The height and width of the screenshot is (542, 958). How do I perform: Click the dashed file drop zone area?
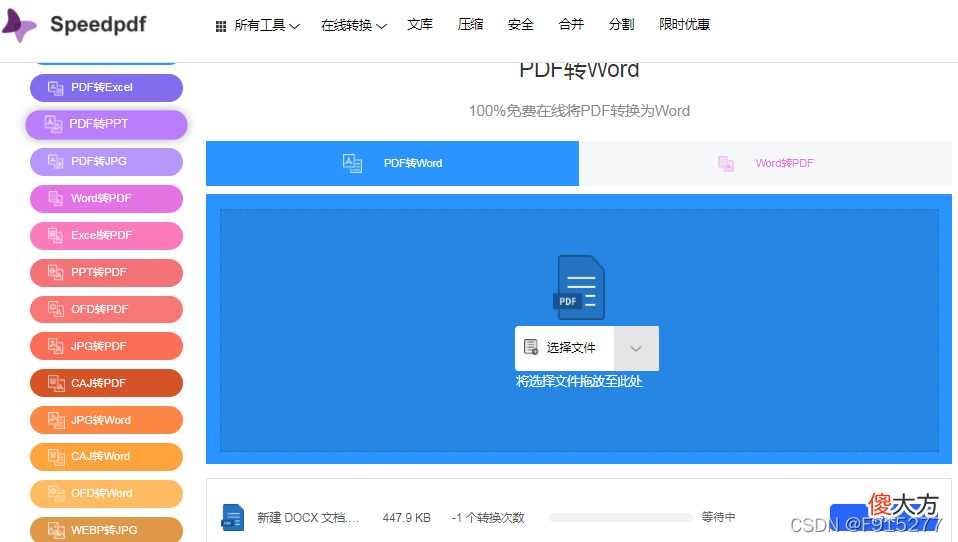click(x=579, y=331)
